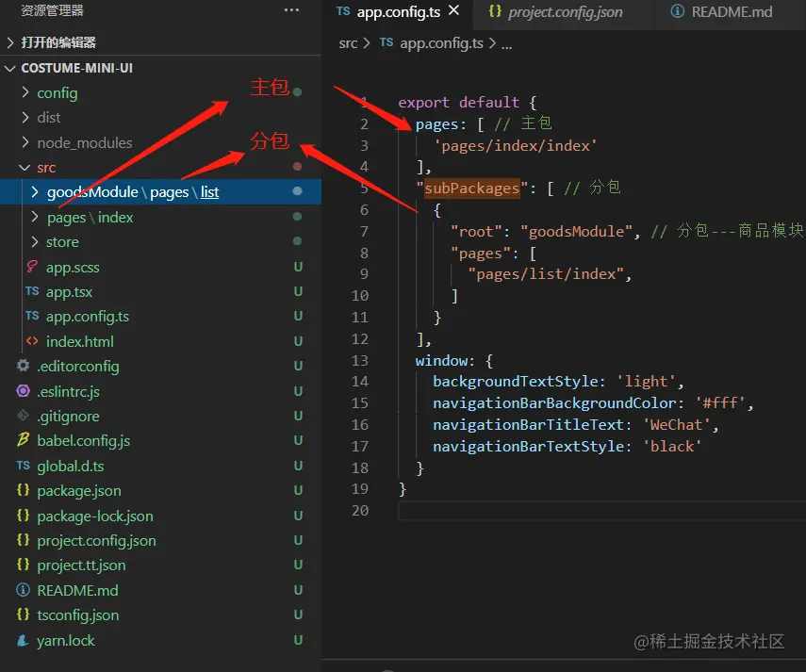Viewport: 806px width, 672px height.
Task: Close the app.config.ts editor tab
Action: 454,11
